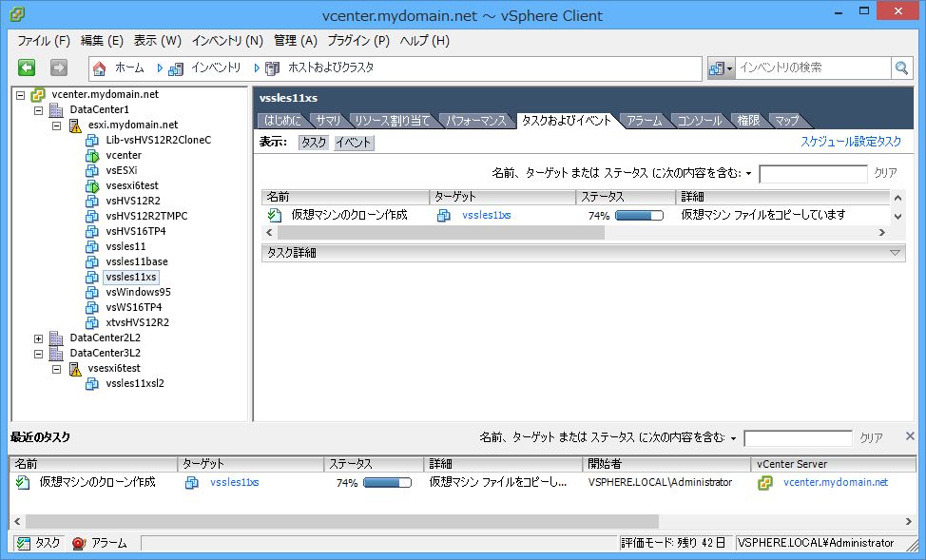The height and width of the screenshot is (560, 926).
Task: Click the powered-on vsesxi6test VM icon
Action: tap(92, 186)
